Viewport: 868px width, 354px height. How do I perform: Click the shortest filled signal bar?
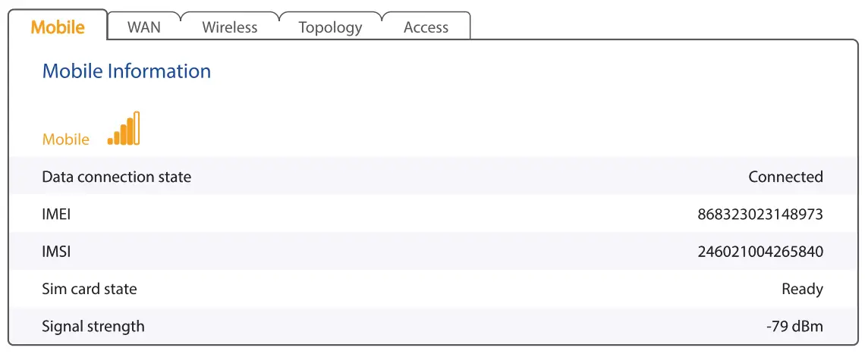pyautogui.click(x=110, y=141)
